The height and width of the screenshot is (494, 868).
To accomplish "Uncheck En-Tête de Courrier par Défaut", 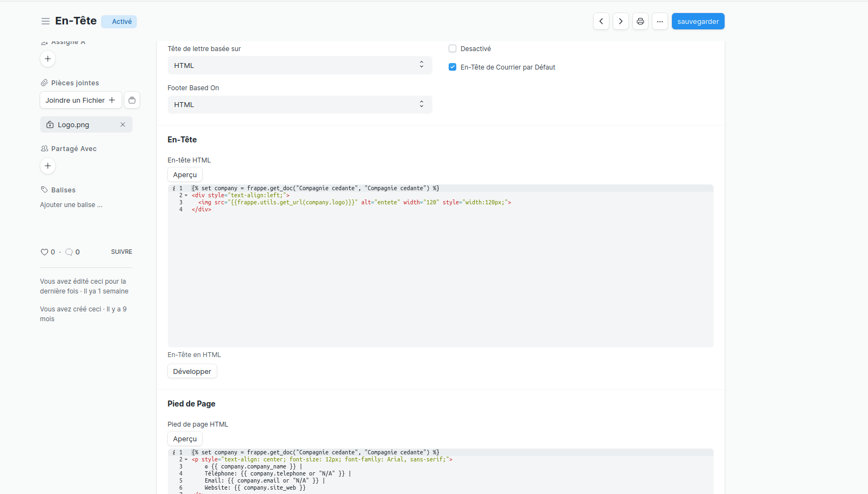I will click(452, 67).
